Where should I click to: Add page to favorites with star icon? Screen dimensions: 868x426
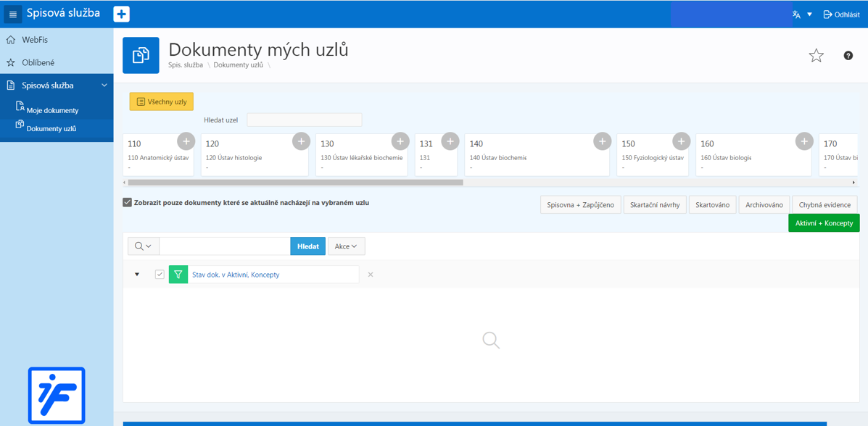[816, 55]
